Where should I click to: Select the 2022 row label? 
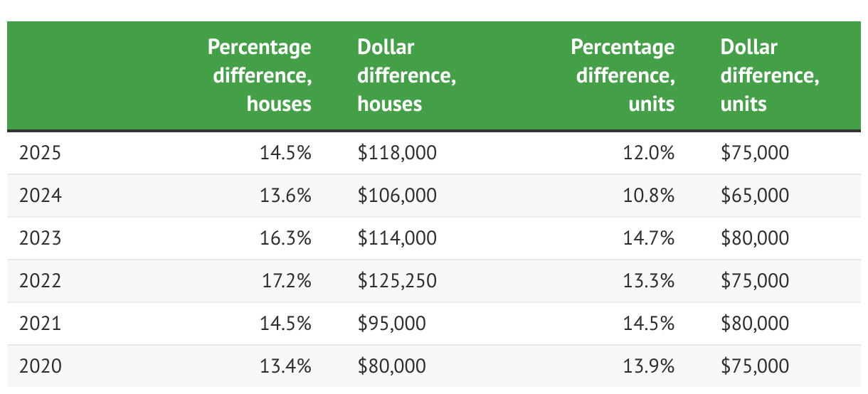coord(41,281)
